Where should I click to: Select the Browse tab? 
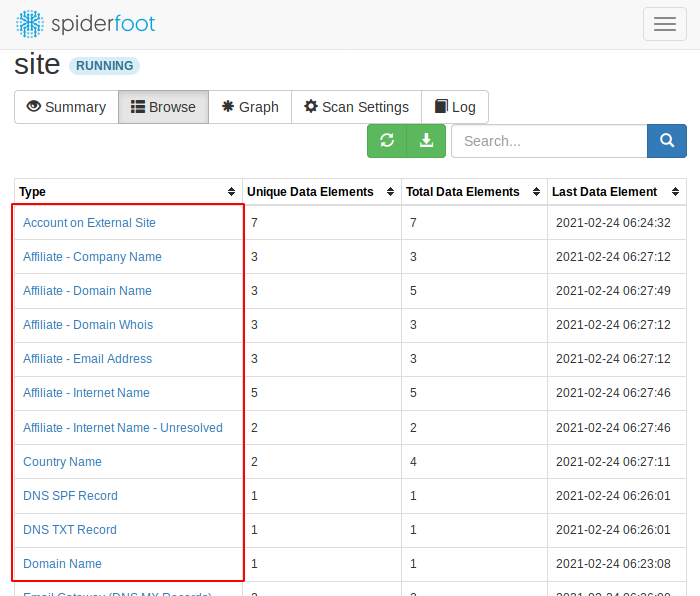(x=163, y=107)
